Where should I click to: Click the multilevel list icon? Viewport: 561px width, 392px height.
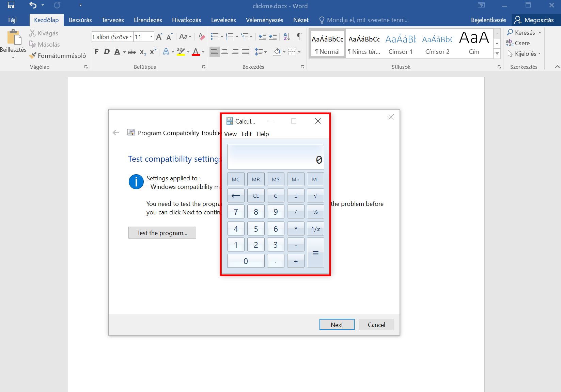(x=245, y=36)
